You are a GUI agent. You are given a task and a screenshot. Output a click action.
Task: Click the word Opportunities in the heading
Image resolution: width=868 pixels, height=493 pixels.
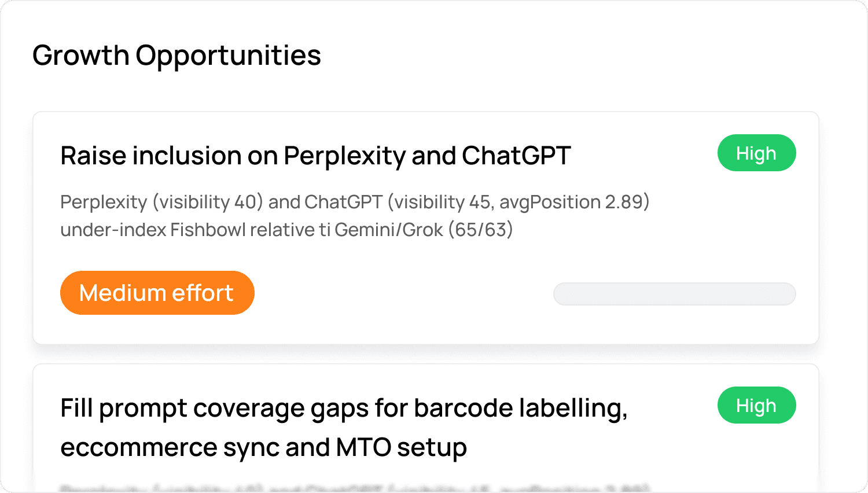(x=228, y=56)
